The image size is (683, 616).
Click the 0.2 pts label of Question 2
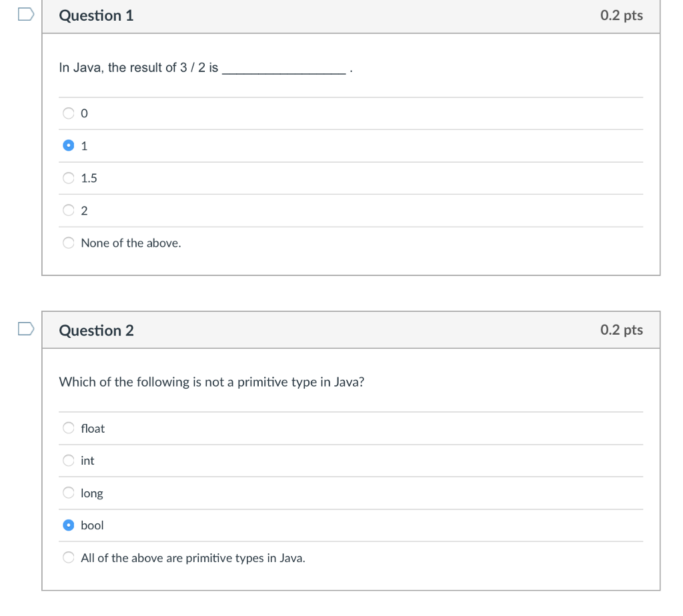(622, 330)
